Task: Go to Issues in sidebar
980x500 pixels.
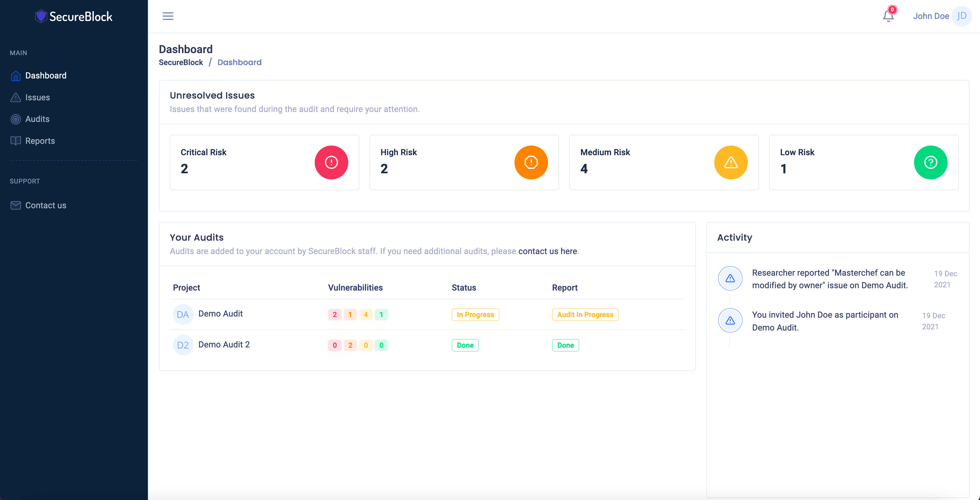Action: tap(37, 97)
